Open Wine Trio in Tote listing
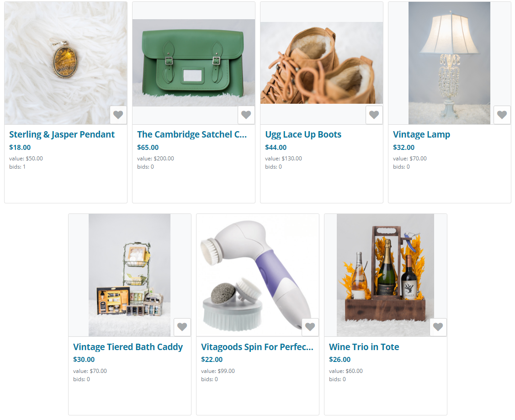Image resolution: width=515 pixels, height=420 pixels. pyautogui.click(x=364, y=347)
